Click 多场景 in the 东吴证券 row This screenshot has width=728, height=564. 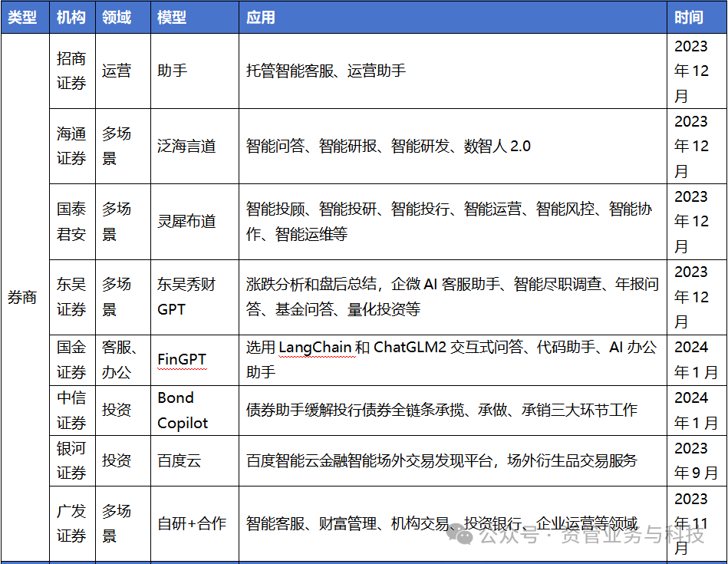[x=123, y=297]
